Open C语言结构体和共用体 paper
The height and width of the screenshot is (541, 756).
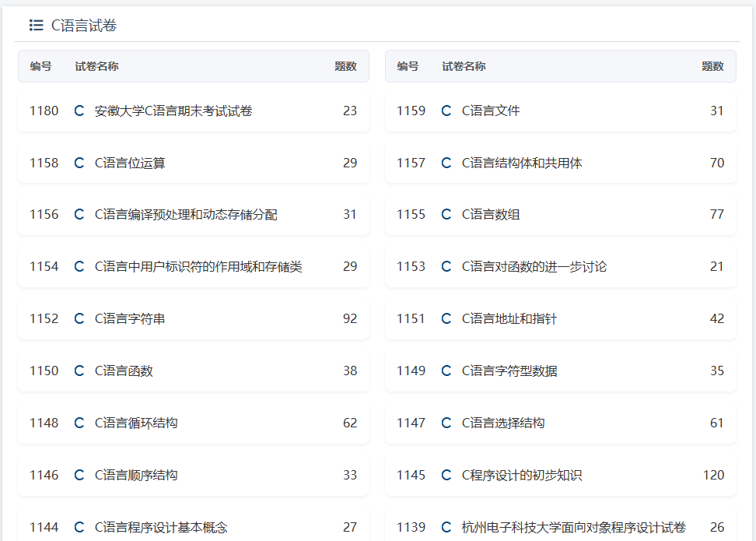pyautogui.click(x=522, y=163)
